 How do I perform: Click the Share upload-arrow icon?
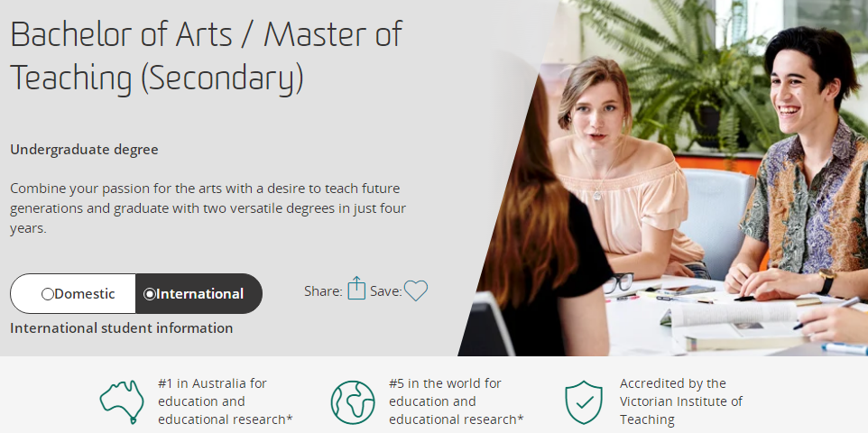point(356,288)
